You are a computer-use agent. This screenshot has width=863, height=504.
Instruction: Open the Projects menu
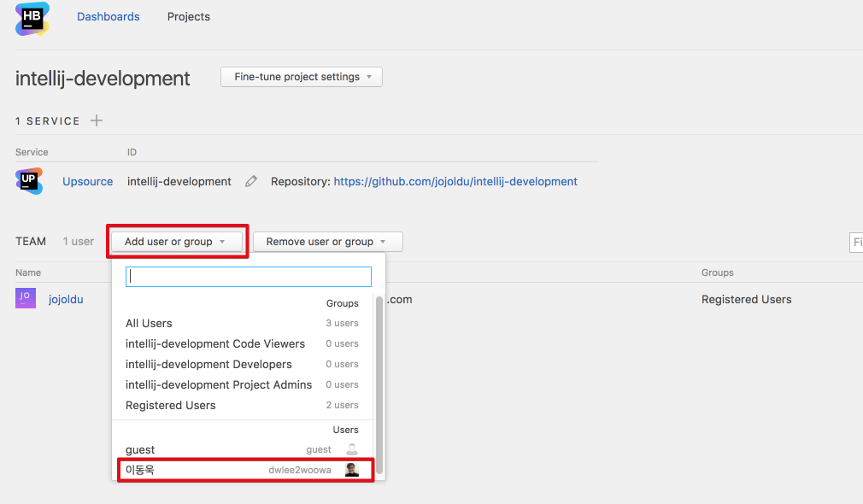(x=189, y=16)
